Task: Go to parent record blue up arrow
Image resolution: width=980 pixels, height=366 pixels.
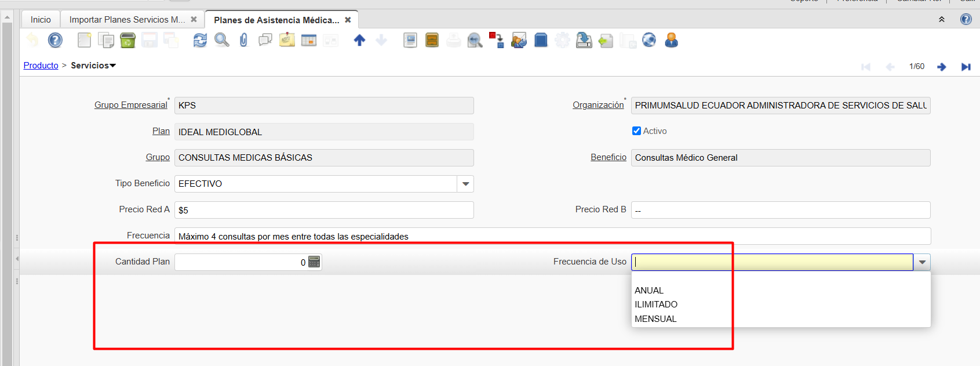Action: [359, 40]
